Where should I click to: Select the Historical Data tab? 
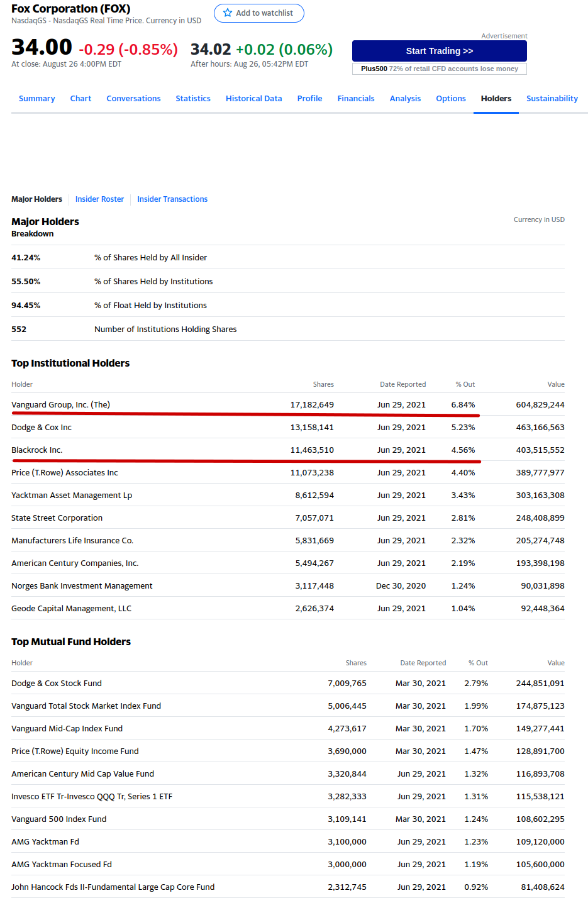coord(253,99)
